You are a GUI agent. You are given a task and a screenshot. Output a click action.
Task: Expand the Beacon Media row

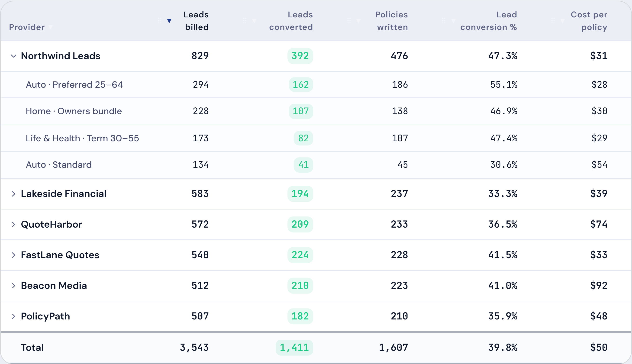13,286
